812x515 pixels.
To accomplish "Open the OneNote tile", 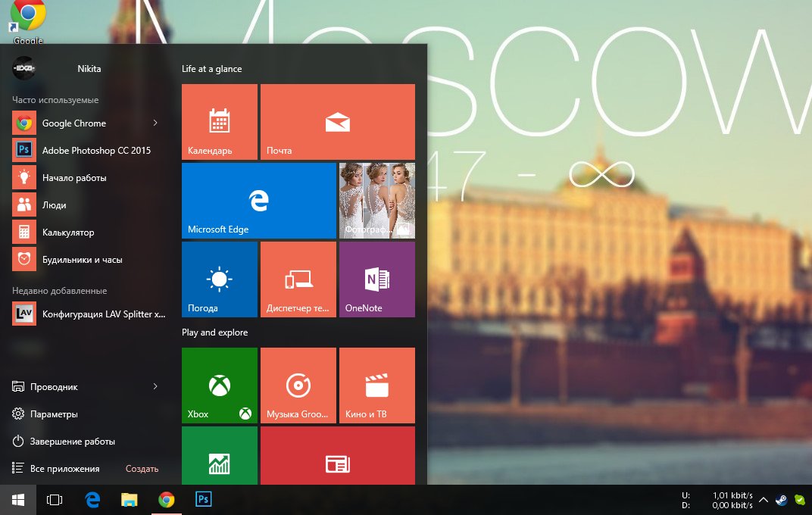I will click(x=376, y=279).
